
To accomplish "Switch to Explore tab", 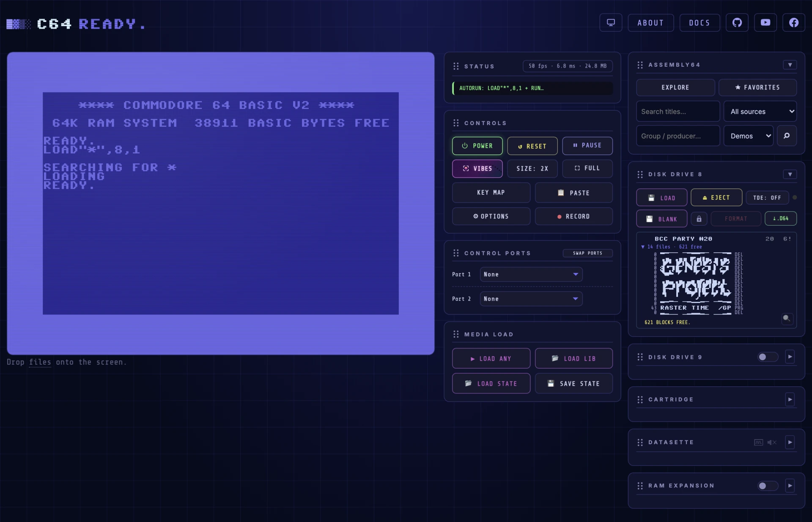I will coord(675,87).
